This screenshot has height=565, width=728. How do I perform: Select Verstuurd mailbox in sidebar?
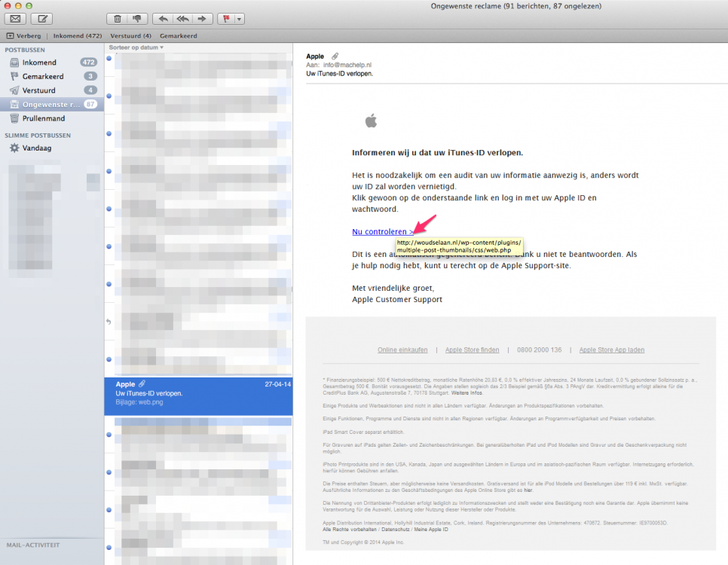(x=52, y=90)
